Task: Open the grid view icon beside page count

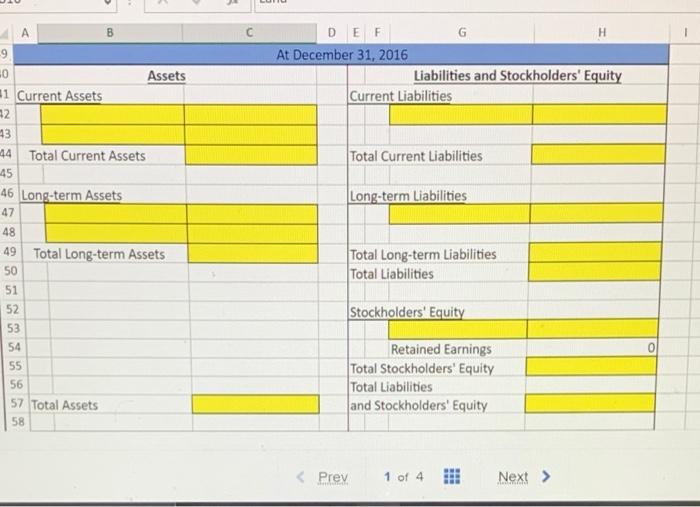Action: coord(452,477)
